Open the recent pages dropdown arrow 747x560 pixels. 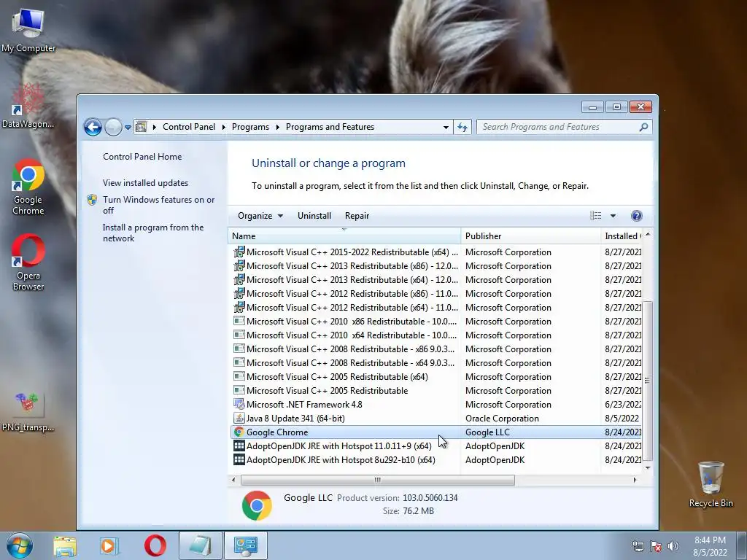pyautogui.click(x=128, y=128)
